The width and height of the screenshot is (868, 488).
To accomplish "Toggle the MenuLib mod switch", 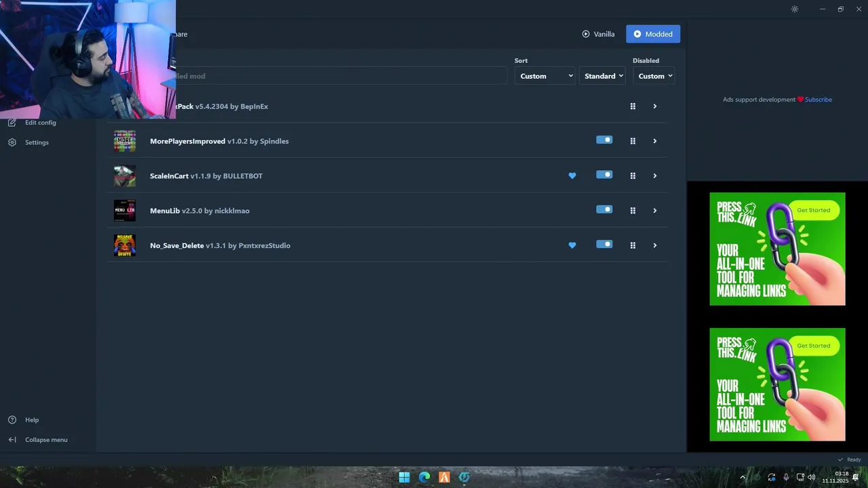I will [x=604, y=209].
